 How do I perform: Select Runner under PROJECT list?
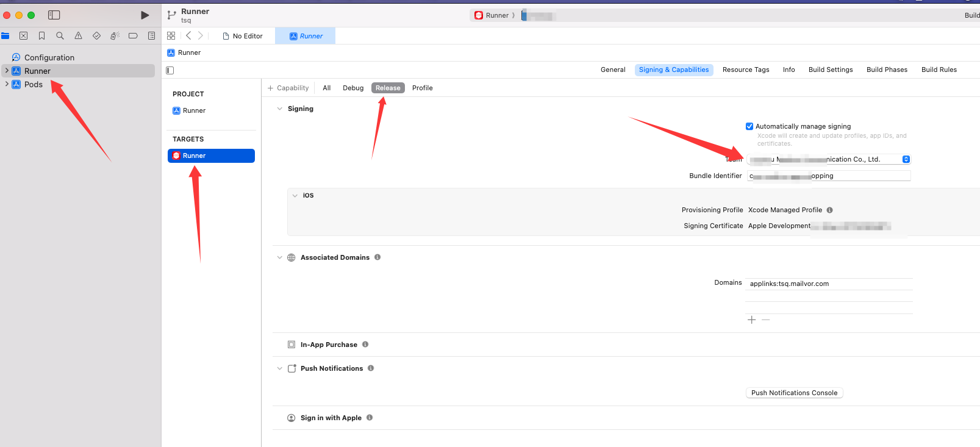(194, 110)
